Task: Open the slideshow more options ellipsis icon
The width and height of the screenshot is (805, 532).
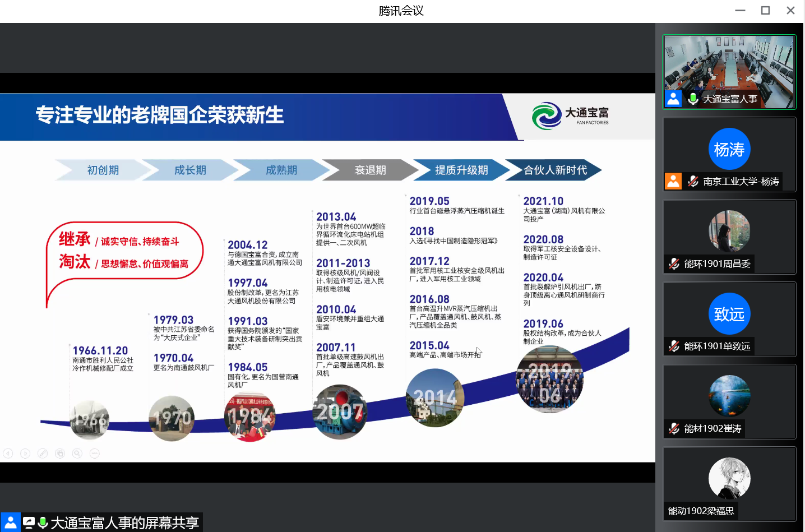Action: click(x=95, y=454)
